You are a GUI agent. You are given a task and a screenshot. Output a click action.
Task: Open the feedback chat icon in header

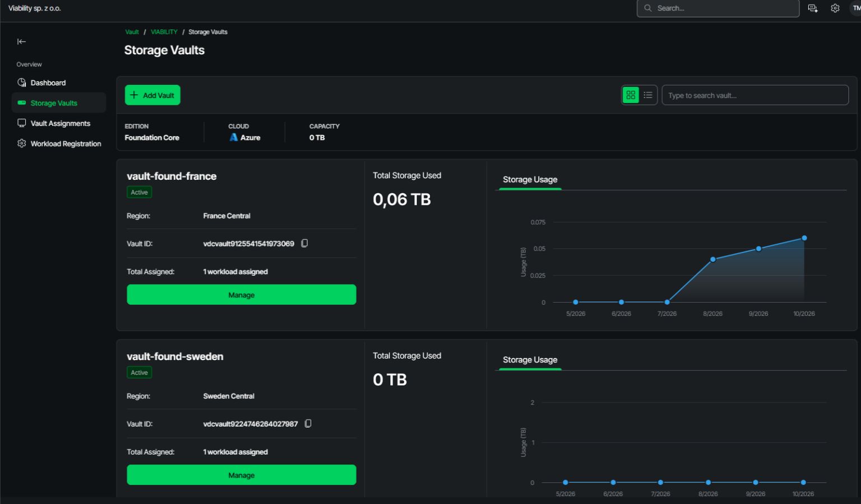pyautogui.click(x=813, y=8)
